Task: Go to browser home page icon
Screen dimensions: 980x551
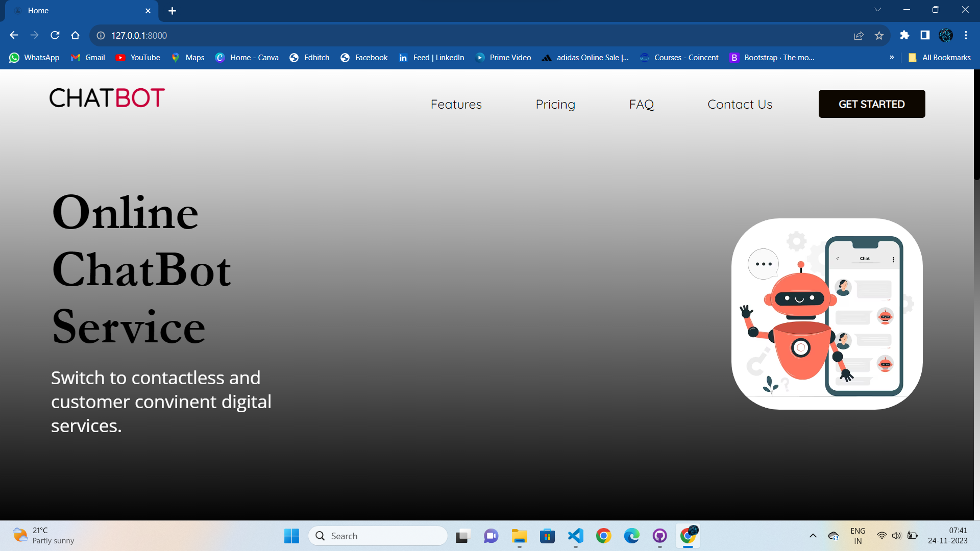Action: [x=75, y=35]
